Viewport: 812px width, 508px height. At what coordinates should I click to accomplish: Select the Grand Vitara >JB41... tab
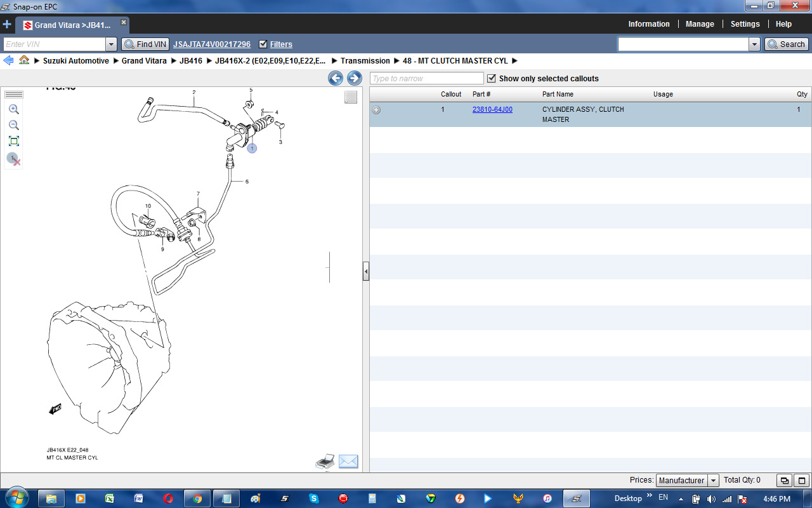point(73,25)
